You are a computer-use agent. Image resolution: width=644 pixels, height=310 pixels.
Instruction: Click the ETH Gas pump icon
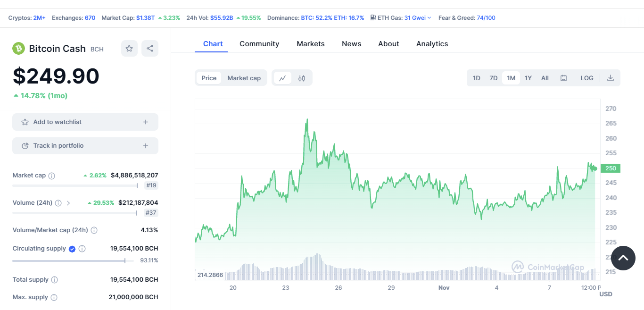373,18
